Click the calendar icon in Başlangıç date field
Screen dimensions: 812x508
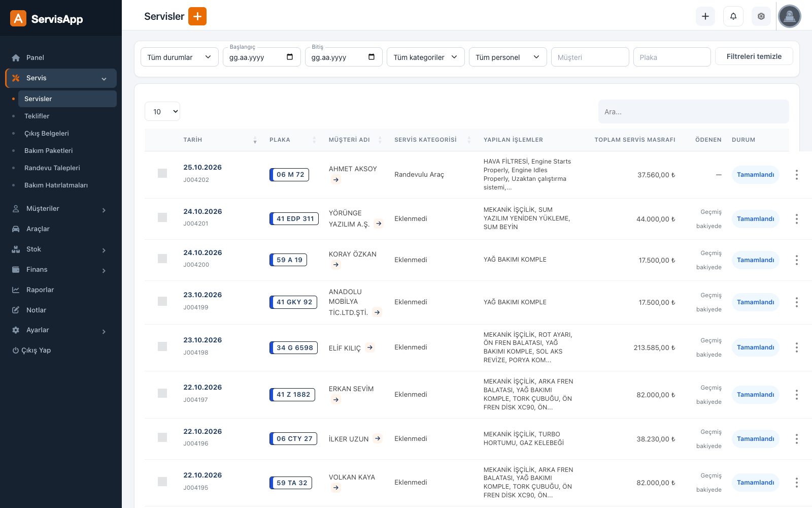click(290, 57)
